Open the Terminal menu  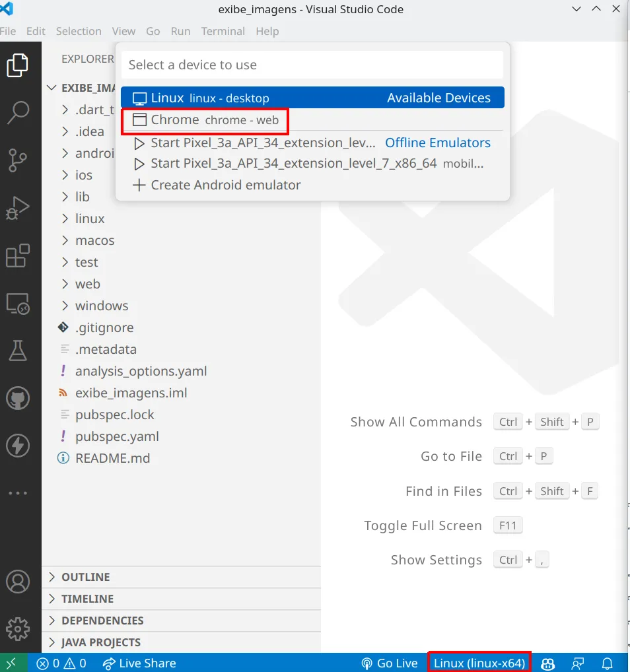tap(223, 31)
